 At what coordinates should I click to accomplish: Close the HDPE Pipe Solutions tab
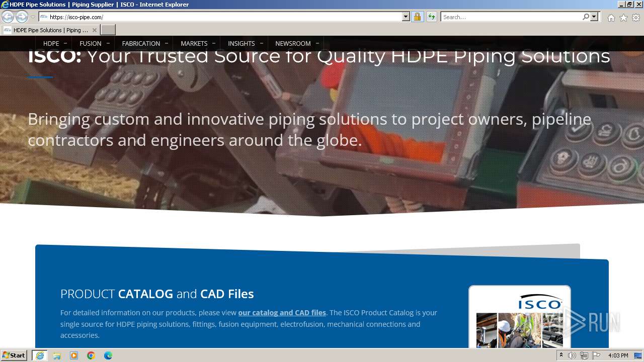point(94,30)
